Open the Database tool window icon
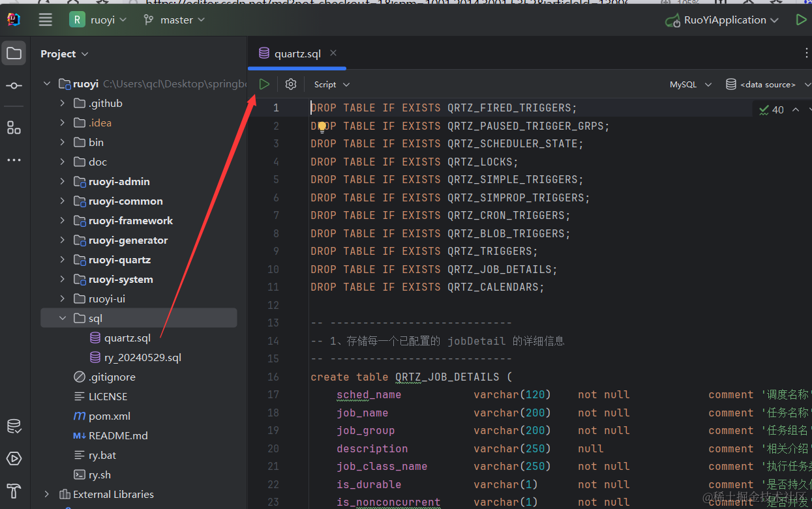 pyautogui.click(x=14, y=426)
